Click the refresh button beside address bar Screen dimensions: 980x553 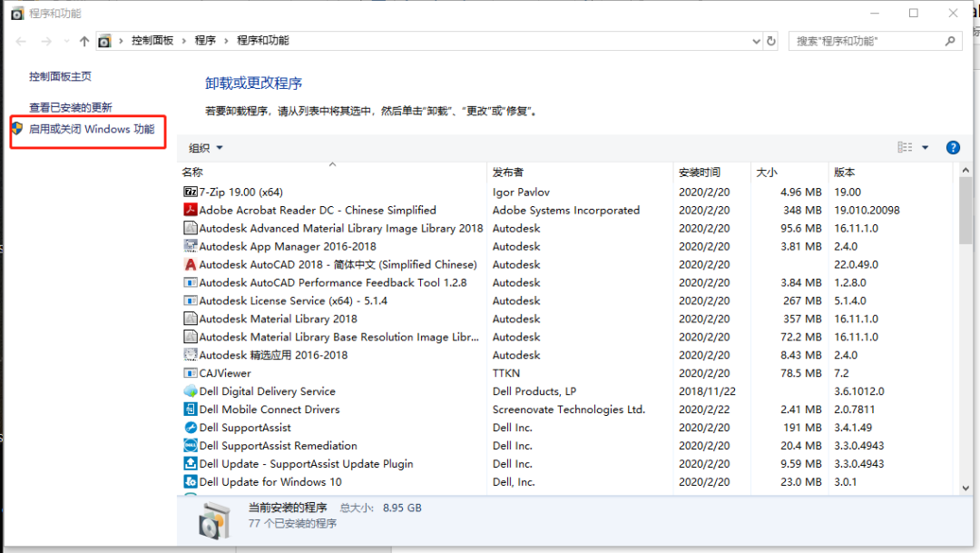(x=771, y=41)
